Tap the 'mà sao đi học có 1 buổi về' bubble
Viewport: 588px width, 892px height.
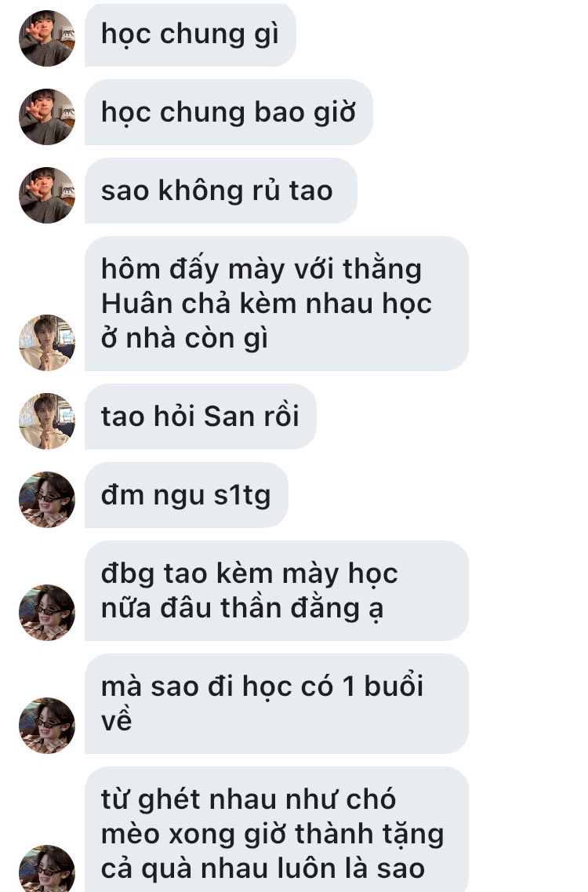pos(277,704)
